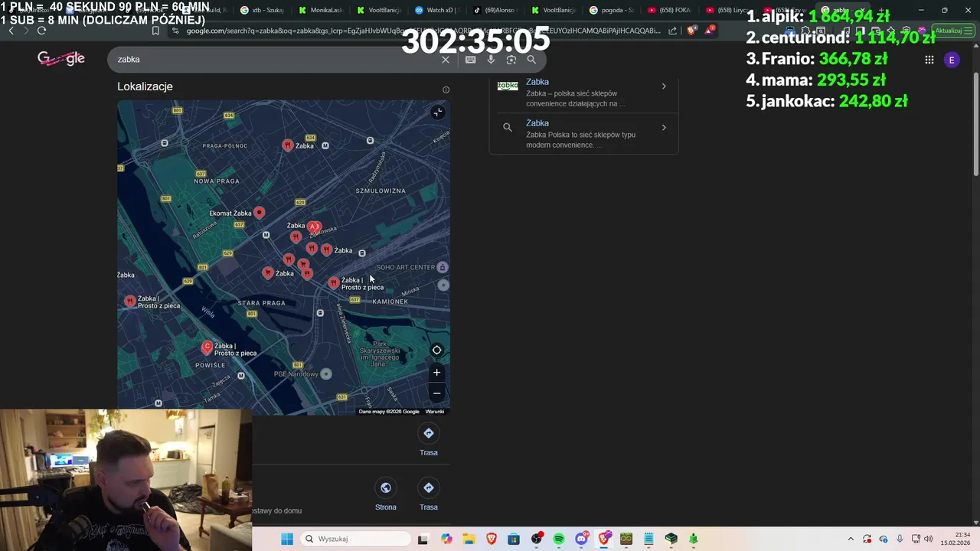
Task: Zoom out on the map
Action: [x=436, y=393]
